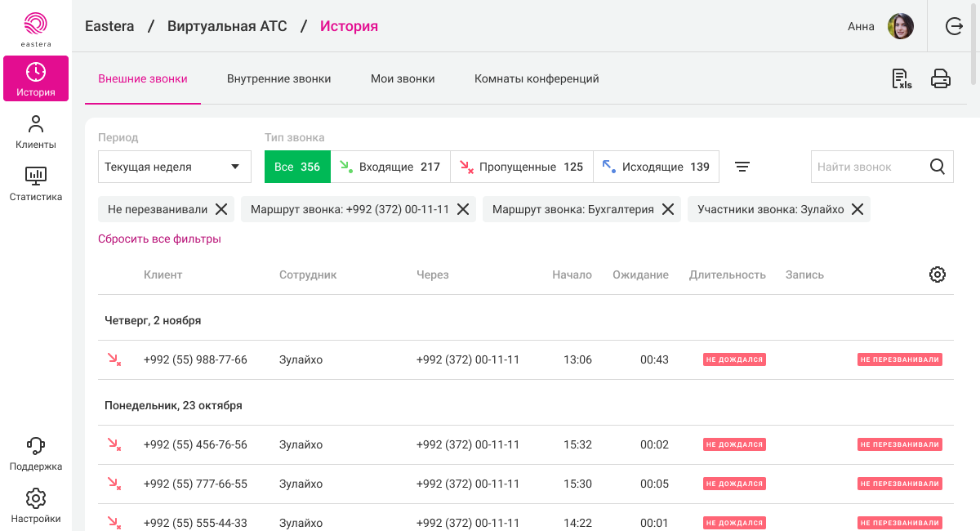Filter by Исходящие calls

[x=656, y=167]
